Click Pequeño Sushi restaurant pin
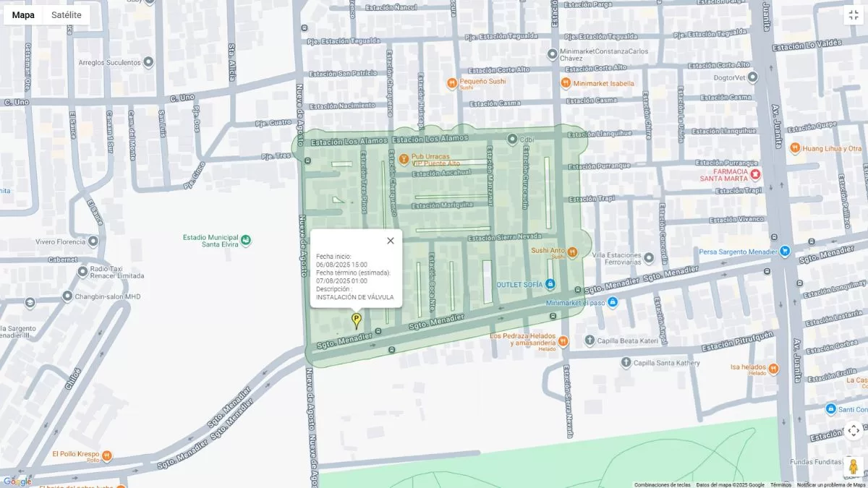The height and width of the screenshot is (488, 868). click(452, 83)
